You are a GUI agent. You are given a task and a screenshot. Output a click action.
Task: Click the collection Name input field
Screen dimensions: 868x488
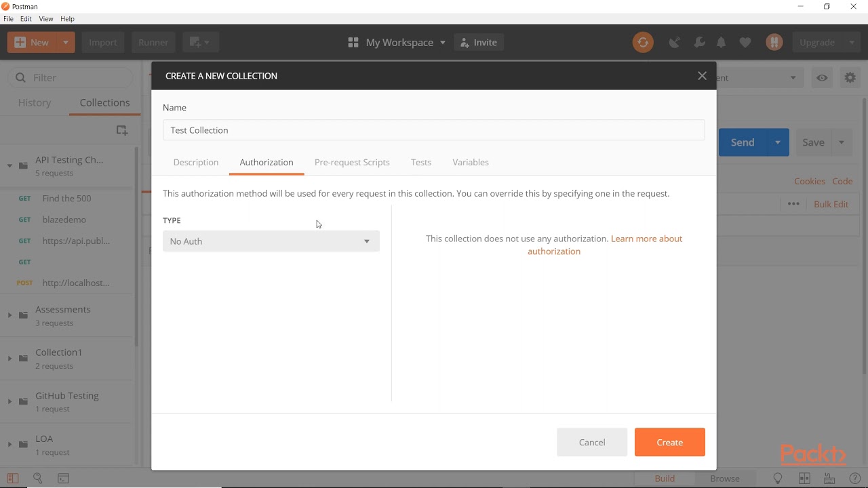coord(434,130)
